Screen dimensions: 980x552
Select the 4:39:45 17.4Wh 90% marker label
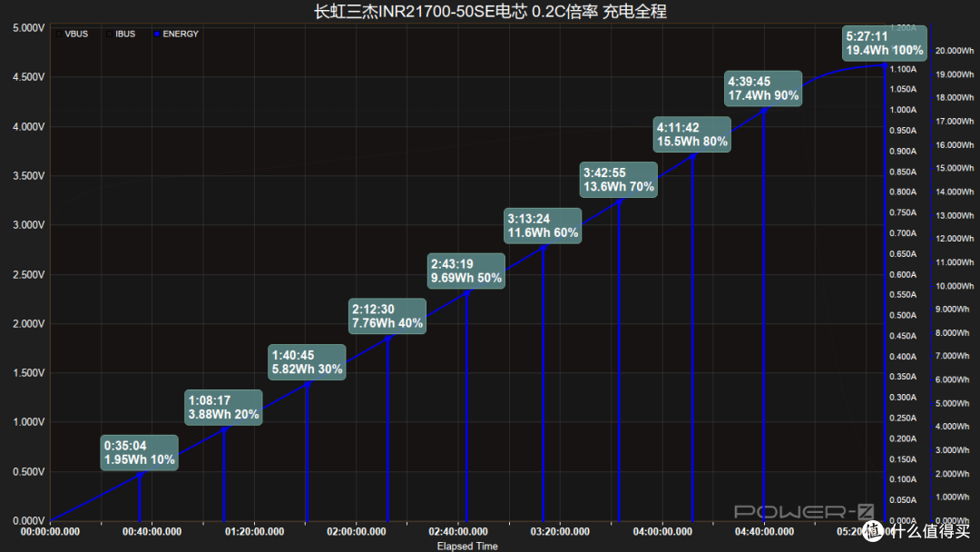click(x=763, y=88)
